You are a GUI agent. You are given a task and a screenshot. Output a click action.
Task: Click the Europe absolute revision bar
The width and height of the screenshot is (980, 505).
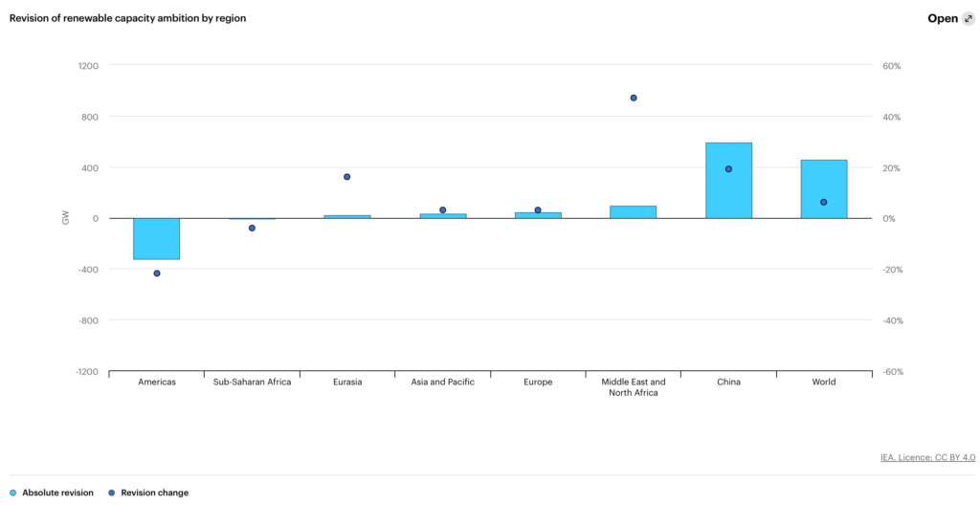(538, 215)
